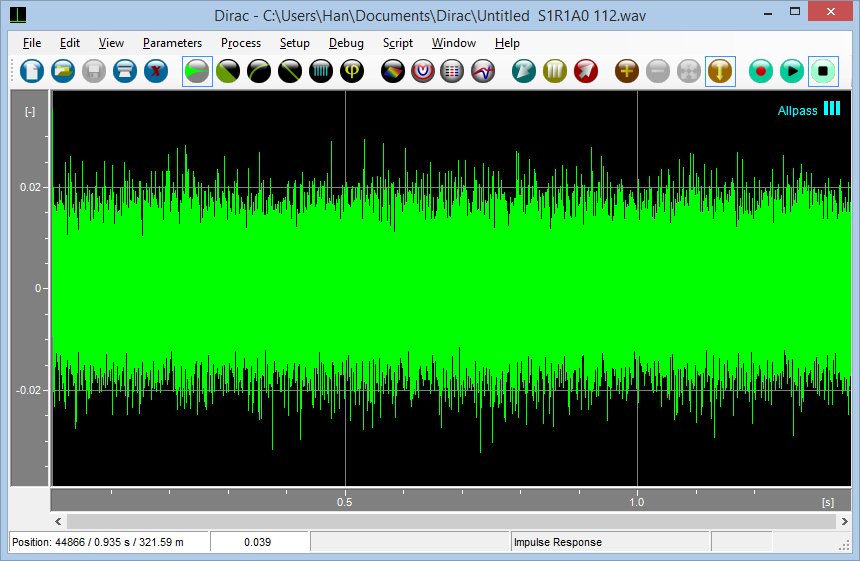860x561 pixels.
Task: Open the File menu
Action: coord(32,43)
